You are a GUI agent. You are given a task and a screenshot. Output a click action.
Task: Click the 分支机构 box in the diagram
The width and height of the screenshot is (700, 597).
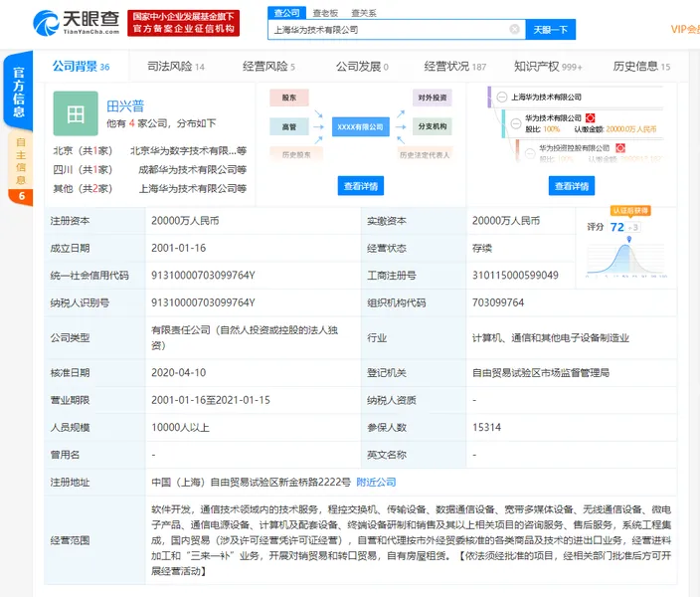coord(433,126)
